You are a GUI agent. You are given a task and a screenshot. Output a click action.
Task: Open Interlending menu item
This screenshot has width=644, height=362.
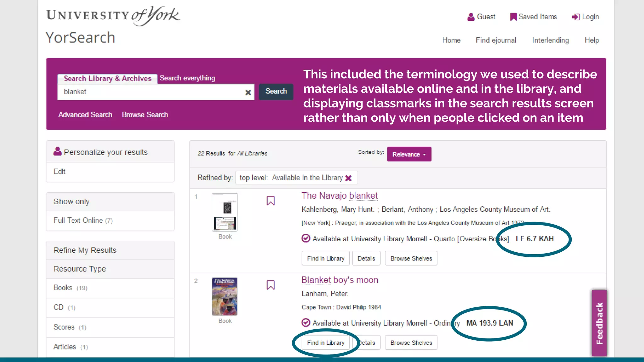click(550, 40)
